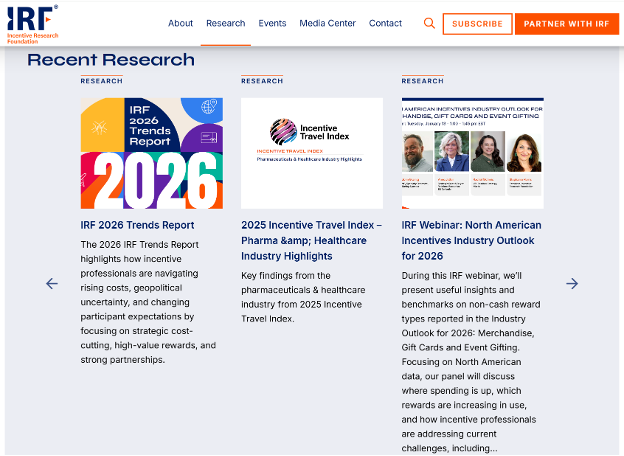Image resolution: width=624 pixels, height=456 pixels.
Task: Open the About menu
Action: pyautogui.click(x=181, y=23)
